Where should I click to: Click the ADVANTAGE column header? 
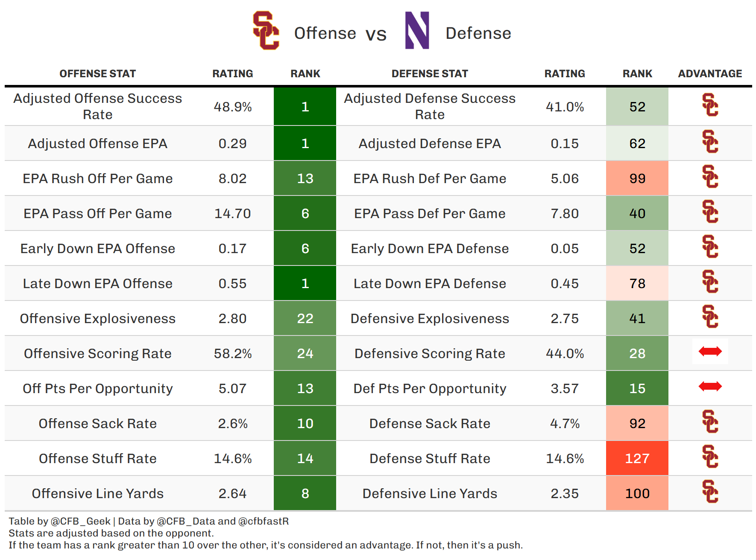[x=710, y=74]
